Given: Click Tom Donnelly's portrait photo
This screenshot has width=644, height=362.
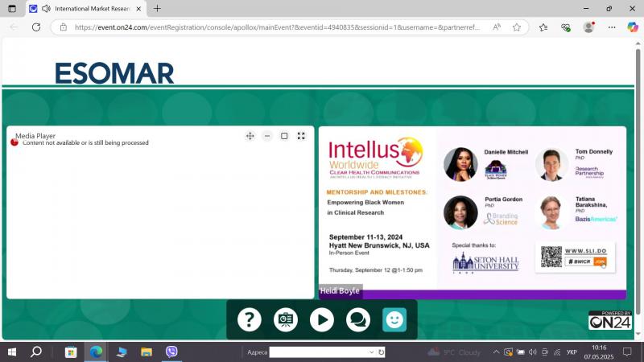Looking at the screenshot, I should tap(551, 165).
